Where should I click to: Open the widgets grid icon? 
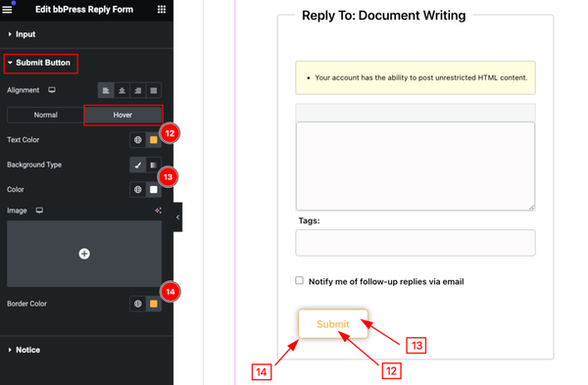[x=162, y=10]
